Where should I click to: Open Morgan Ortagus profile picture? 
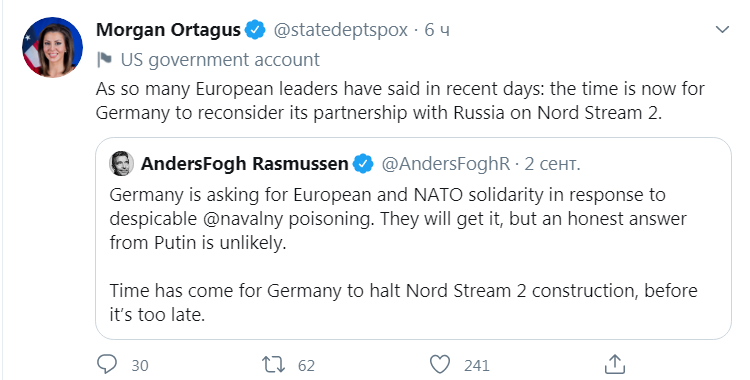point(53,47)
